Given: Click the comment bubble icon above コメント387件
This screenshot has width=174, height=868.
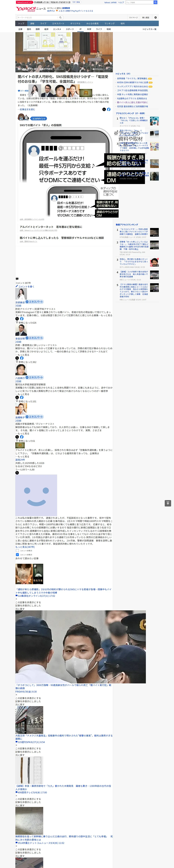Looking at the screenshot, I should (17, 279).
